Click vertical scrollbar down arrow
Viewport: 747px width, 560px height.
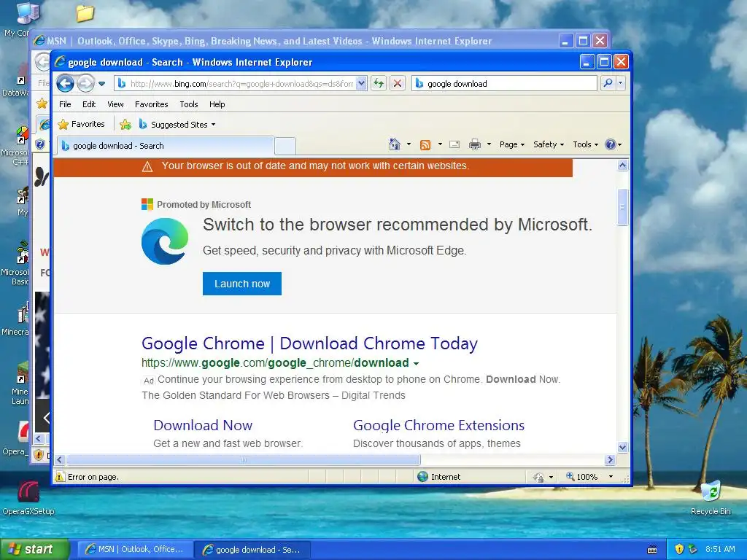[623, 447]
